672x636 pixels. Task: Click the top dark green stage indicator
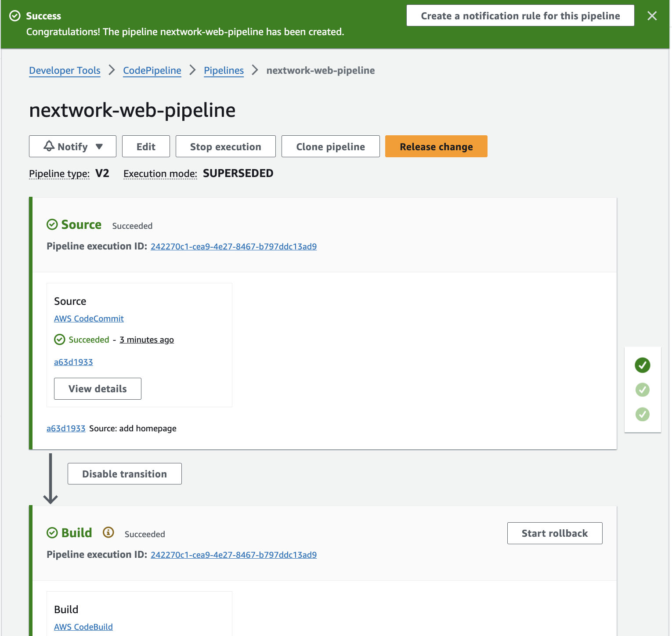point(642,365)
